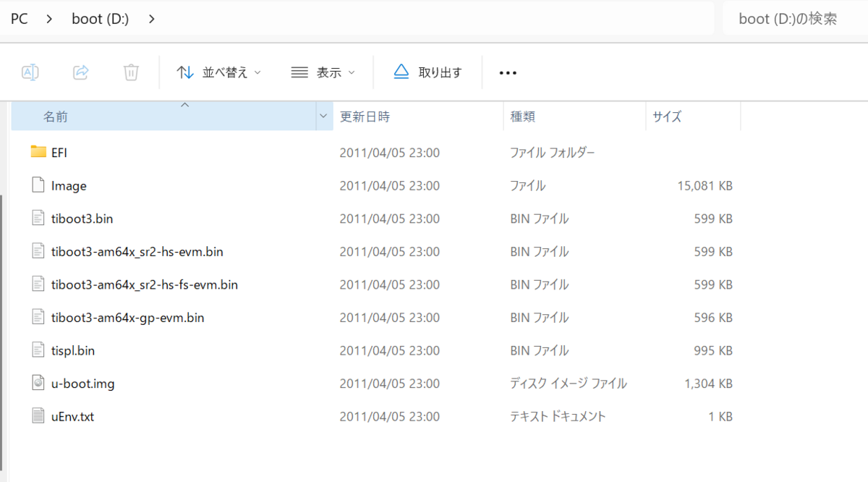Select the tiboot3.bin file icon
868x482 pixels.
click(x=38, y=218)
